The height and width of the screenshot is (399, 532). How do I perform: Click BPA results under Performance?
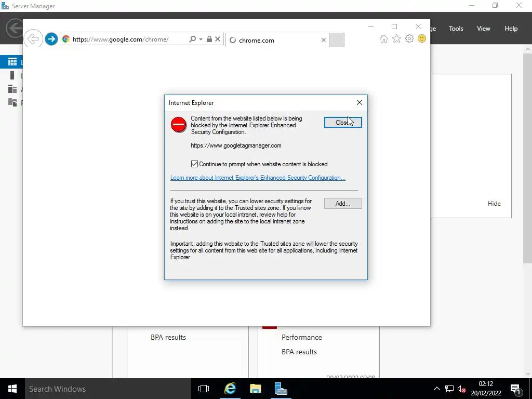point(299,352)
